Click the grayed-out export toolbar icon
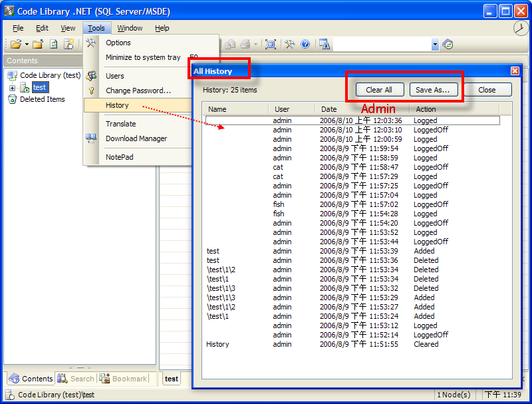Screen dimensions: 532x404 tap(230, 45)
